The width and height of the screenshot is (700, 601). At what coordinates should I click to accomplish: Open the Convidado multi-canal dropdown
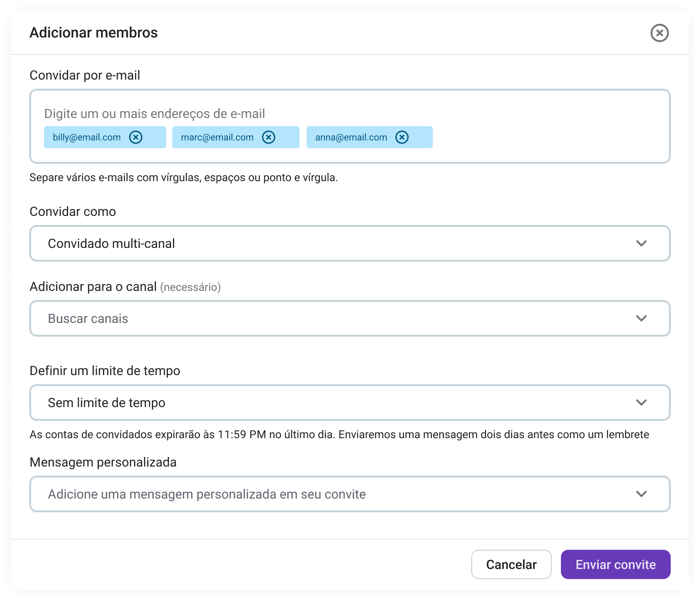point(320,243)
